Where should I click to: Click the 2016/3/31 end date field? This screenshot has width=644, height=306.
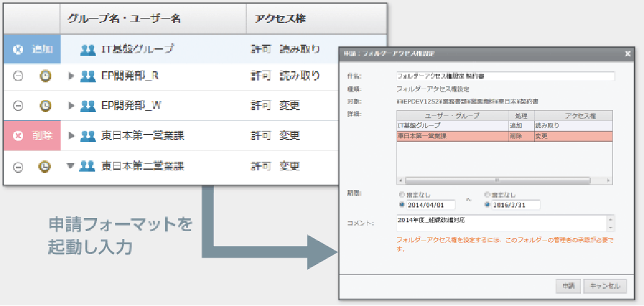click(516, 204)
